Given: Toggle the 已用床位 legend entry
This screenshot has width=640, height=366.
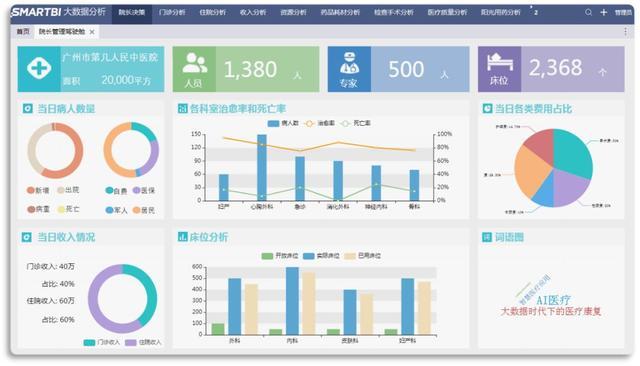Looking at the screenshot, I should 362,256.
